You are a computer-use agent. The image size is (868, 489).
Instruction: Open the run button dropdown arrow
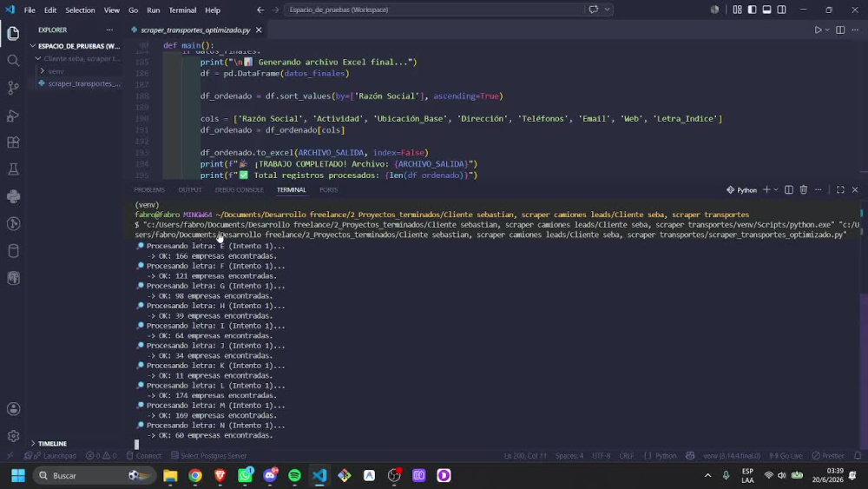coord(827,30)
